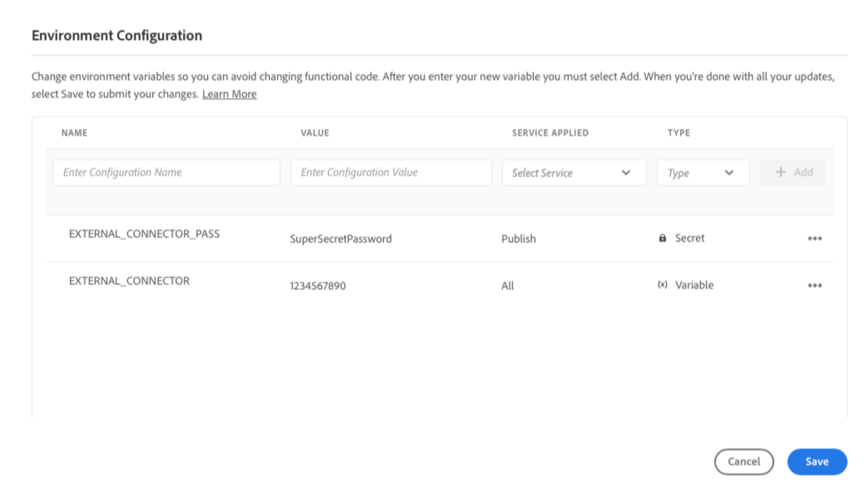Viewport: 868px width, 495px height.
Task: Click the (x) variable icon next to Variable
Action: click(x=662, y=285)
